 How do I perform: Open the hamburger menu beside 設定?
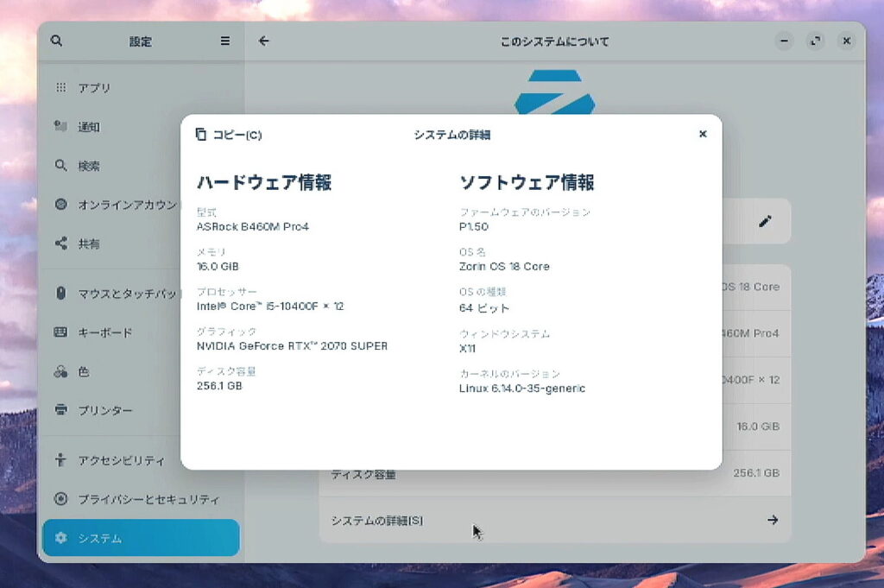tap(224, 41)
